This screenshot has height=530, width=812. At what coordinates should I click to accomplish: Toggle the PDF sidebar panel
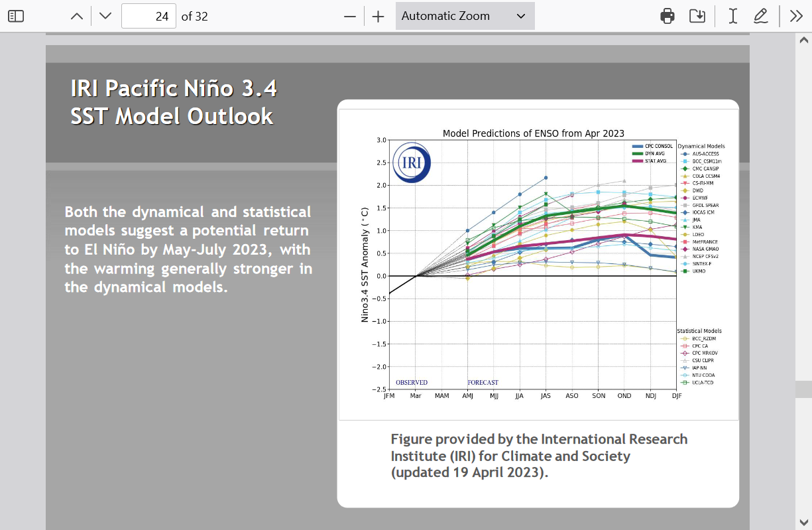point(16,16)
